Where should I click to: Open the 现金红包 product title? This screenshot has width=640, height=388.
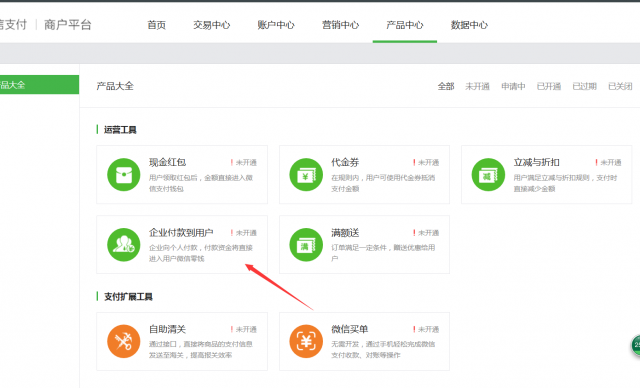[x=167, y=162]
